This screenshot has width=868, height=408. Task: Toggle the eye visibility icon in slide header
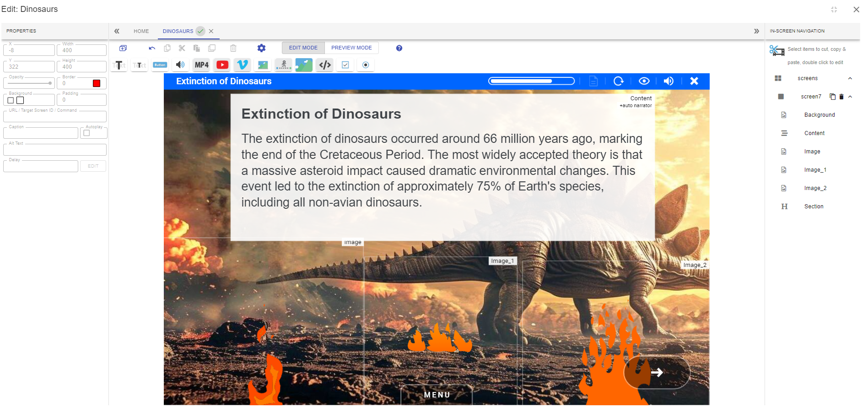coord(644,81)
